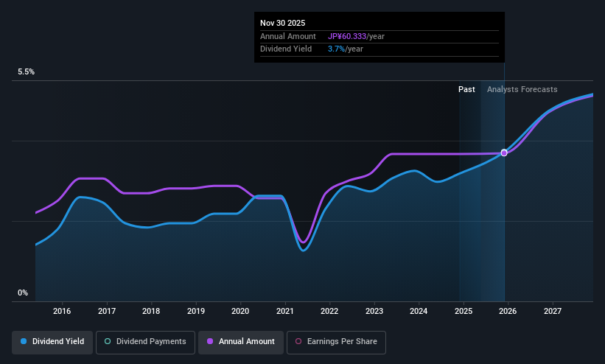Click the Dividend Yield row label in tooltip
605x364 pixels.
point(286,49)
